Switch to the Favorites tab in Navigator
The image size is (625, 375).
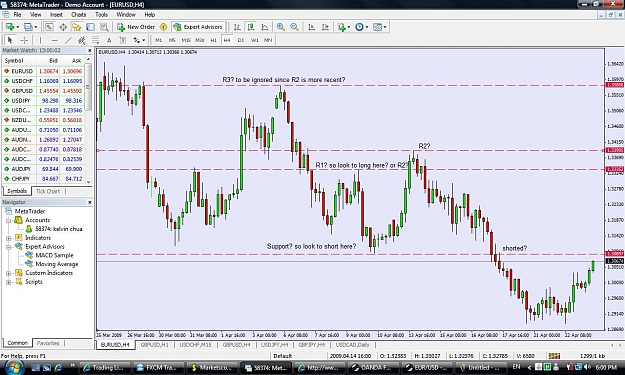pyautogui.click(x=48, y=343)
